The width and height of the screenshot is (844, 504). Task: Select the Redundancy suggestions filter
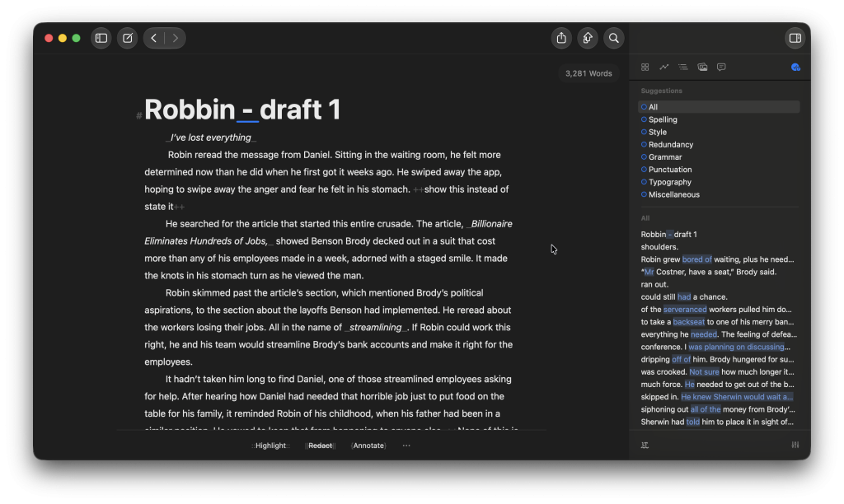click(719, 145)
